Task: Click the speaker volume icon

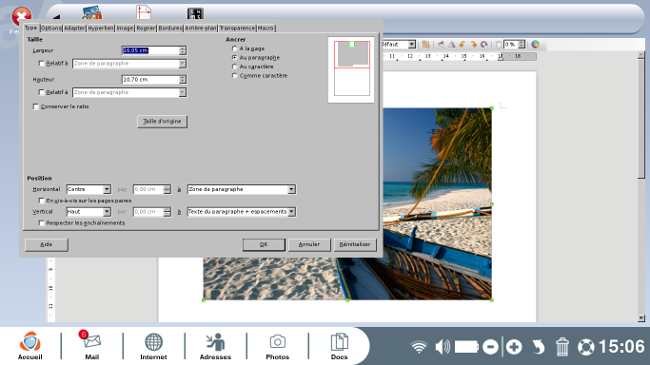Action: click(442, 347)
